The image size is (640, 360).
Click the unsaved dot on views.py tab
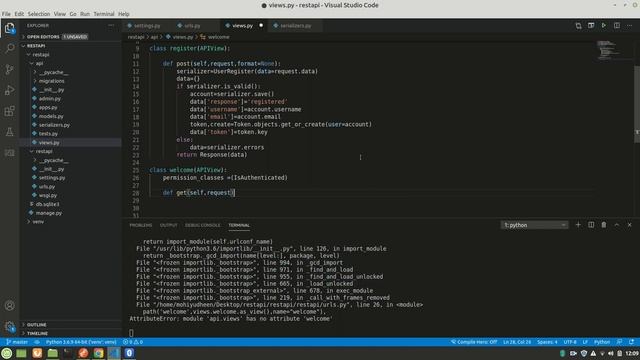tap(261, 25)
